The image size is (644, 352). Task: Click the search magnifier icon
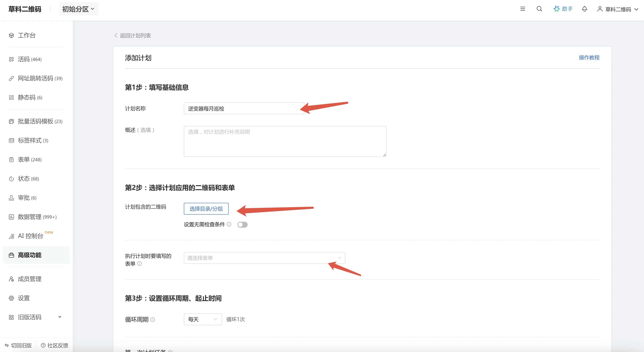(x=539, y=9)
